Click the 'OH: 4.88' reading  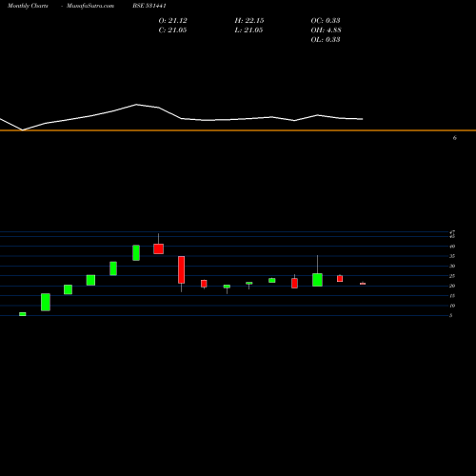click(x=326, y=30)
